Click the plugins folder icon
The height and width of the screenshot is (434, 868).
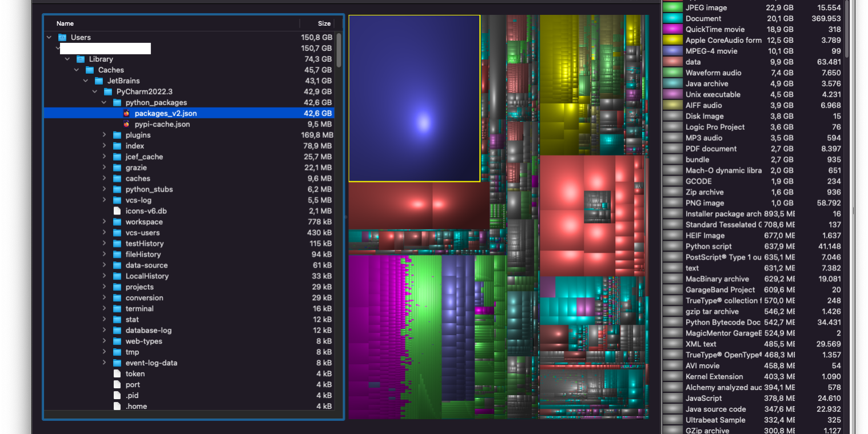tap(117, 135)
